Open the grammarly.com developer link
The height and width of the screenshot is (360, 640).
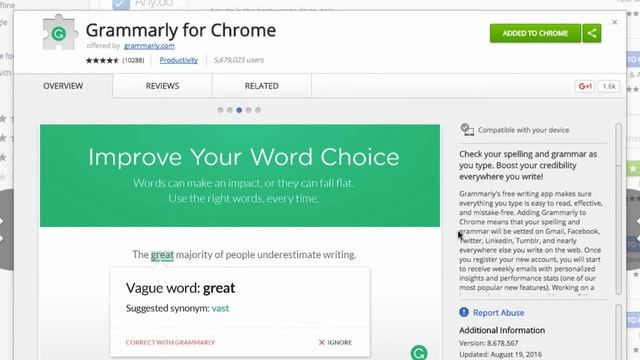(149, 46)
